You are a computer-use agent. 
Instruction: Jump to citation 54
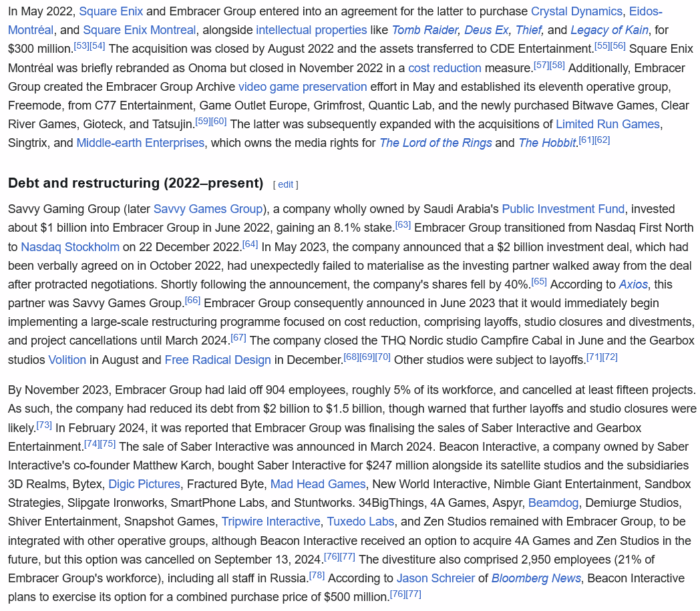coord(97,45)
